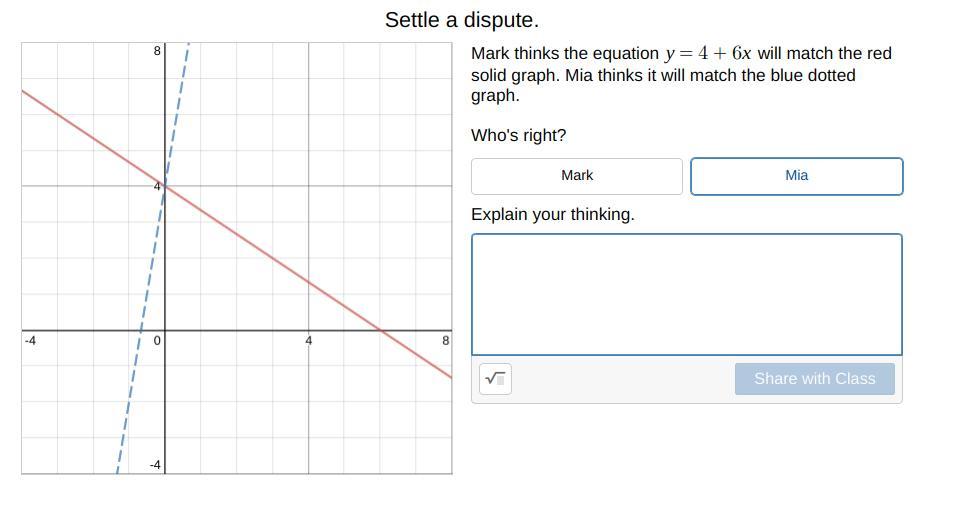The image size is (973, 520).
Task: Click the x-axis label 4
Action: [x=308, y=341]
